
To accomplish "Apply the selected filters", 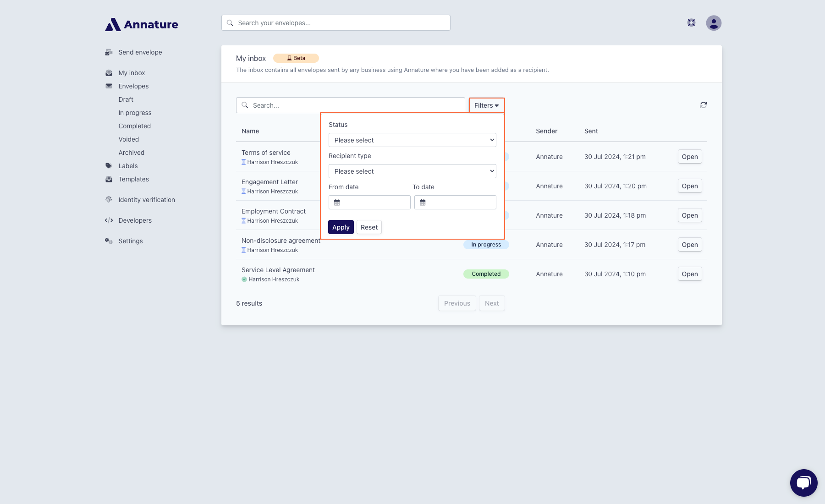I will (341, 227).
